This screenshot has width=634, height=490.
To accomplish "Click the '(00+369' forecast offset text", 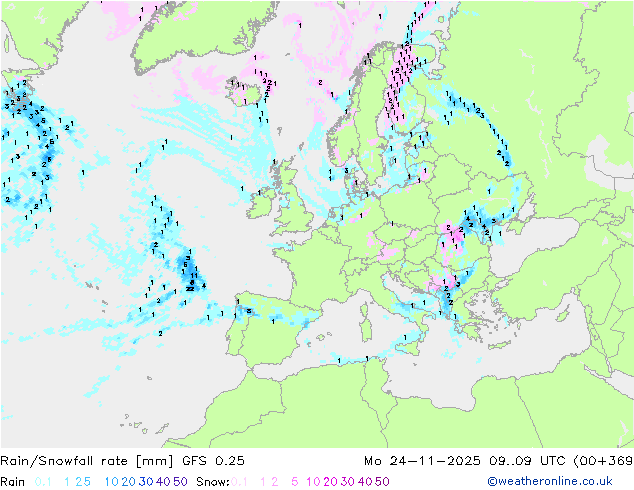I will (x=603, y=461).
